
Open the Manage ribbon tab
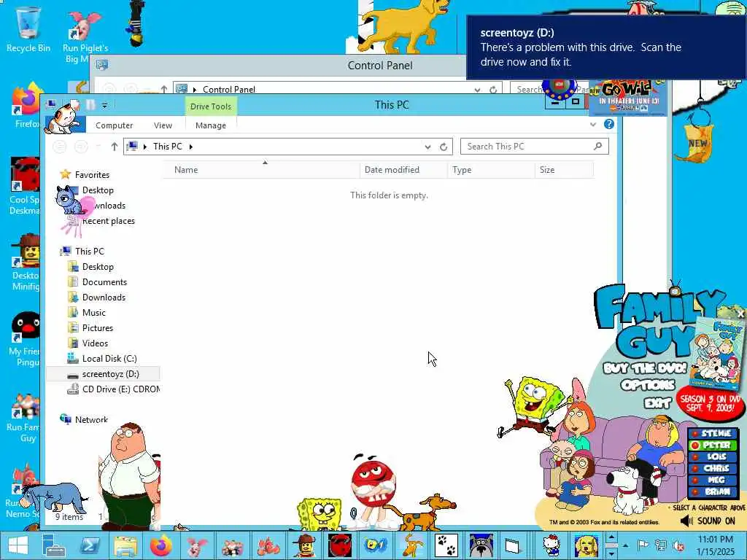(x=211, y=125)
